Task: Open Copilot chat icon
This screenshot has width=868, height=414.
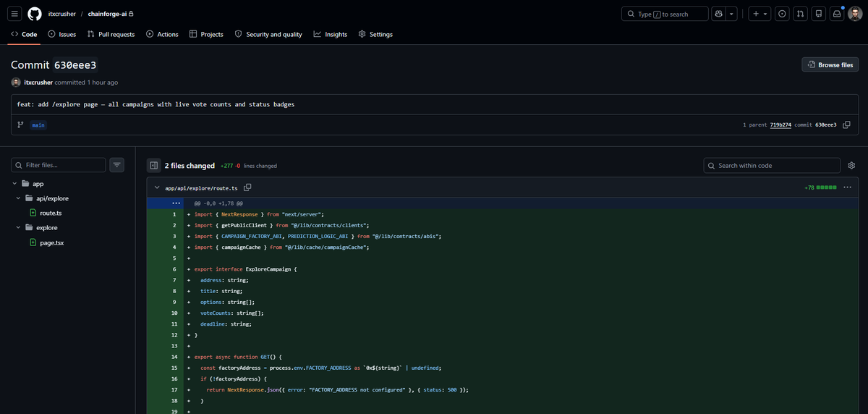Action: click(718, 14)
